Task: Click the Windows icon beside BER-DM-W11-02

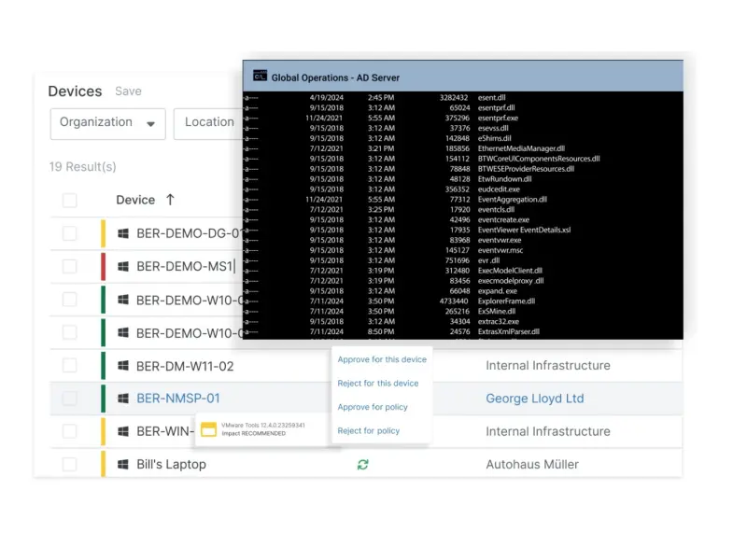Action: click(122, 366)
